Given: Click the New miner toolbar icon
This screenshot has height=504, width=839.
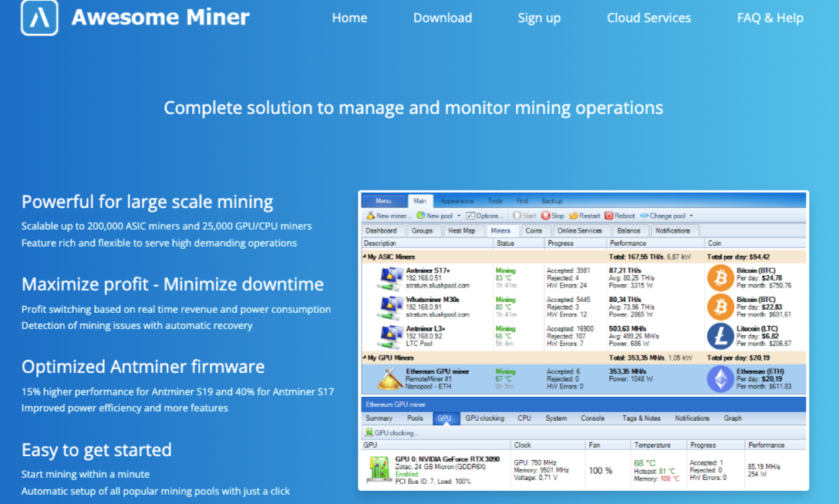Looking at the screenshot, I should click(370, 215).
